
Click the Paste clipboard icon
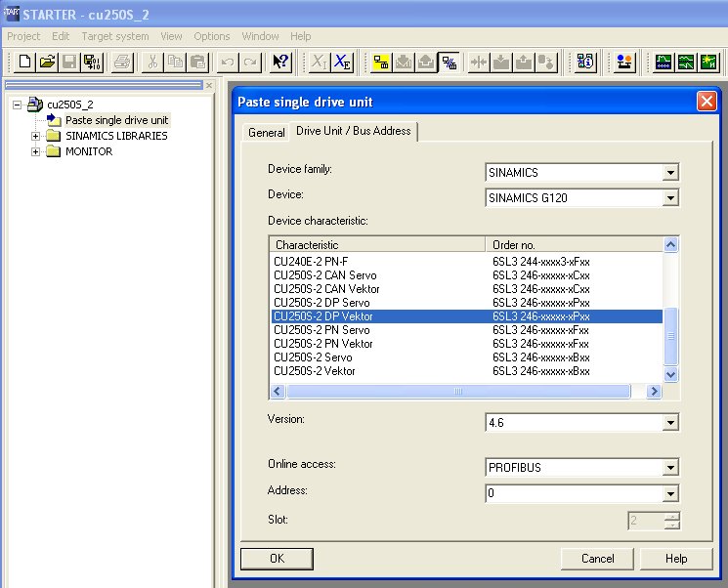[x=197, y=62]
